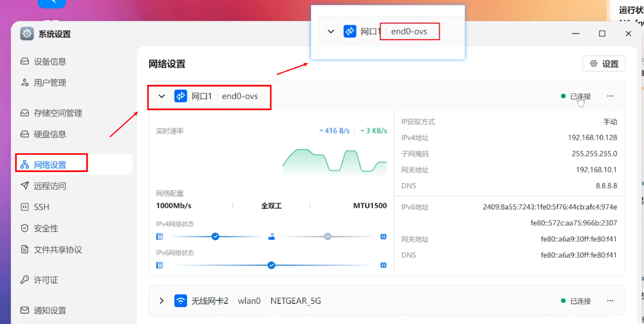Screen dimensions: 644x324
Task: Click the IP获取方式 value 手动
Action: [x=610, y=122]
